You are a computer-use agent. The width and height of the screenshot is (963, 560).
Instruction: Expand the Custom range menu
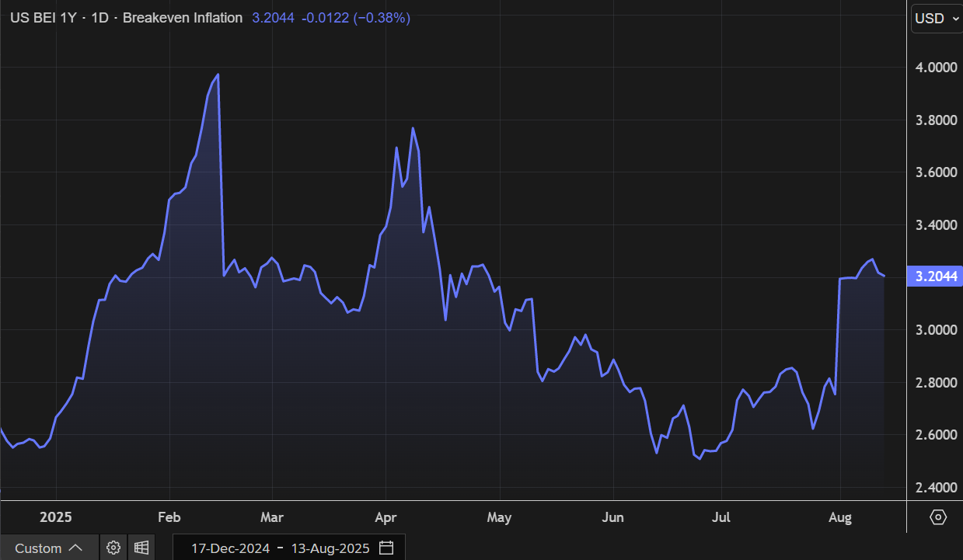(49, 548)
